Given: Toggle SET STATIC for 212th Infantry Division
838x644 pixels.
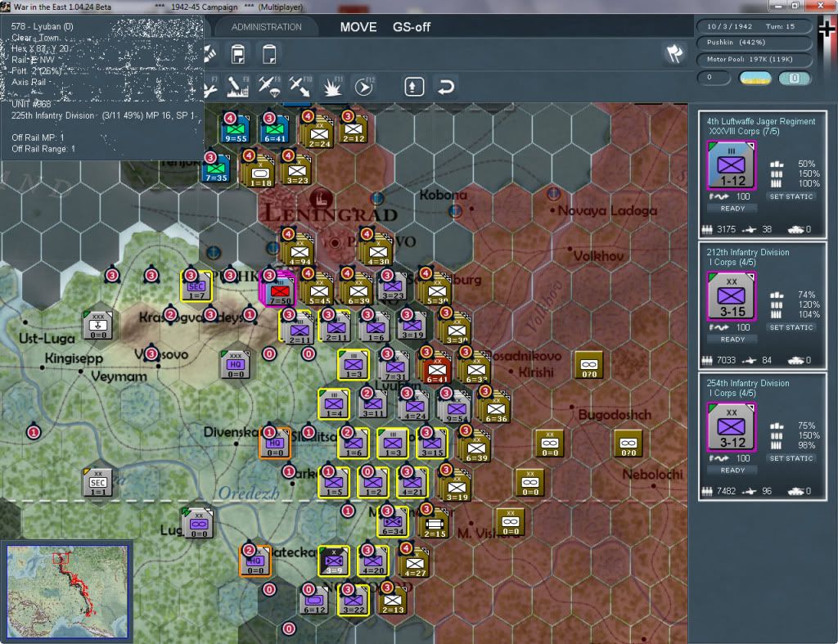Looking at the screenshot, I should 791,327.
